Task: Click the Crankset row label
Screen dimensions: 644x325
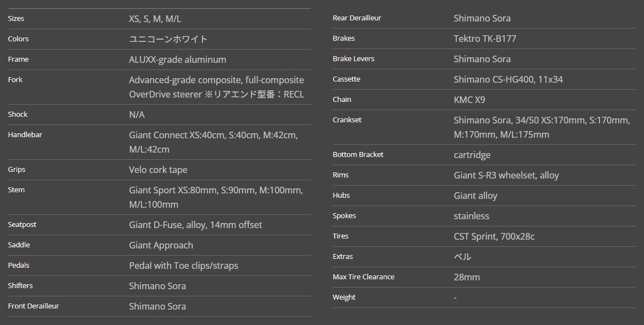Action: click(x=347, y=120)
